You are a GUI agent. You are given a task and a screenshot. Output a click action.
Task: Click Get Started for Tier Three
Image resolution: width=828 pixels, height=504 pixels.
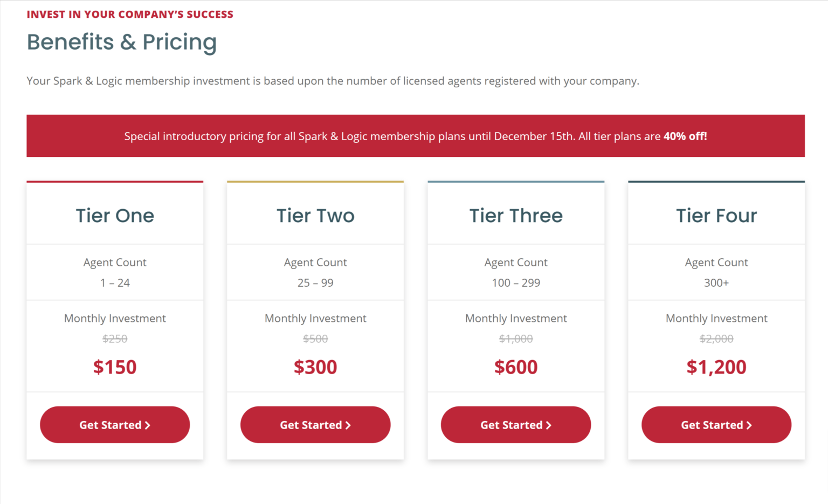point(516,425)
